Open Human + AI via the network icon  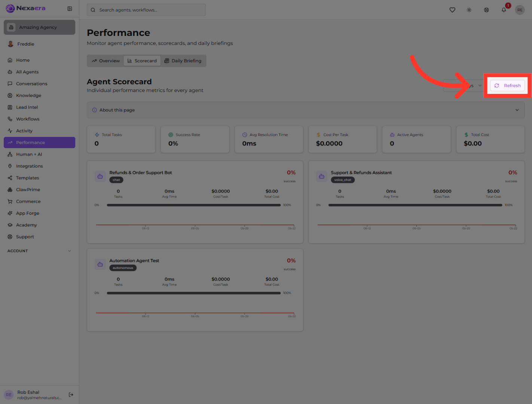pos(10,154)
